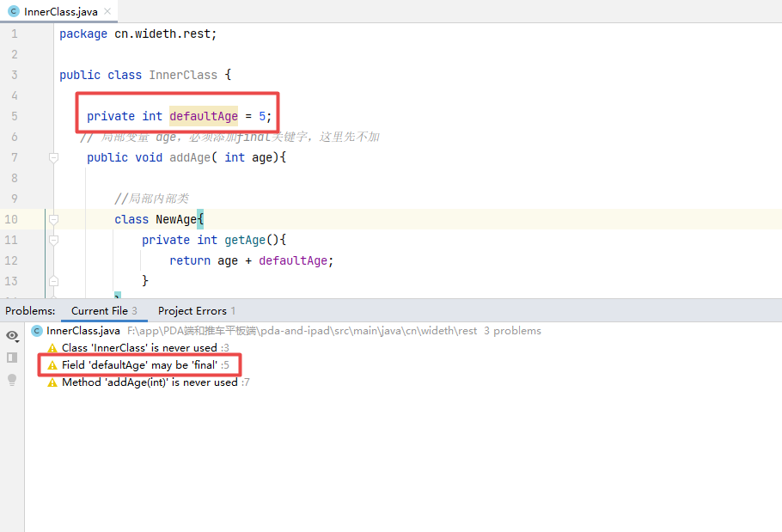This screenshot has width=782, height=532.
Task: Click line number 10 in the gutter
Action: 11,219
